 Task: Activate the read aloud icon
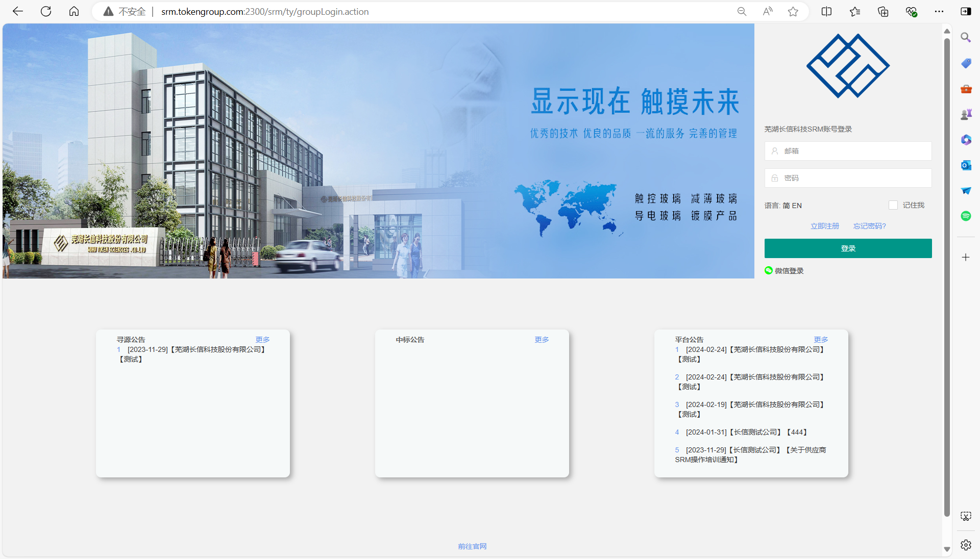pyautogui.click(x=768, y=12)
